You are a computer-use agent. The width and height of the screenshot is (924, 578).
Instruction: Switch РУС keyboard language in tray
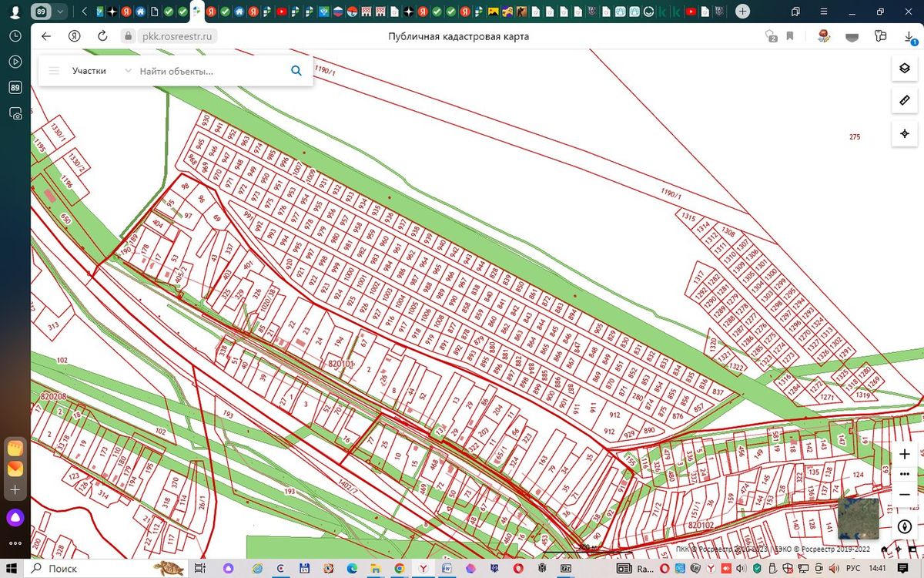pyautogui.click(x=853, y=569)
